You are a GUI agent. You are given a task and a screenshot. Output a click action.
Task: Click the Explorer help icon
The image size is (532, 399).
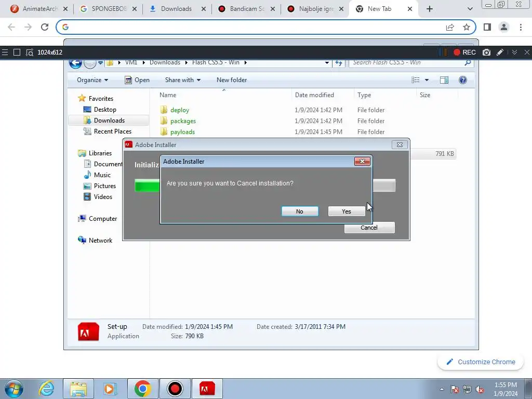coord(463,80)
